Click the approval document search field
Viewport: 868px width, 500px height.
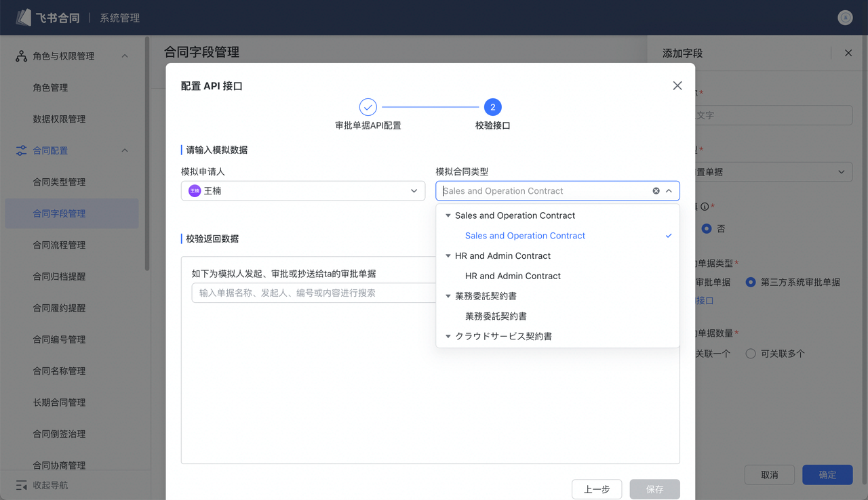313,293
